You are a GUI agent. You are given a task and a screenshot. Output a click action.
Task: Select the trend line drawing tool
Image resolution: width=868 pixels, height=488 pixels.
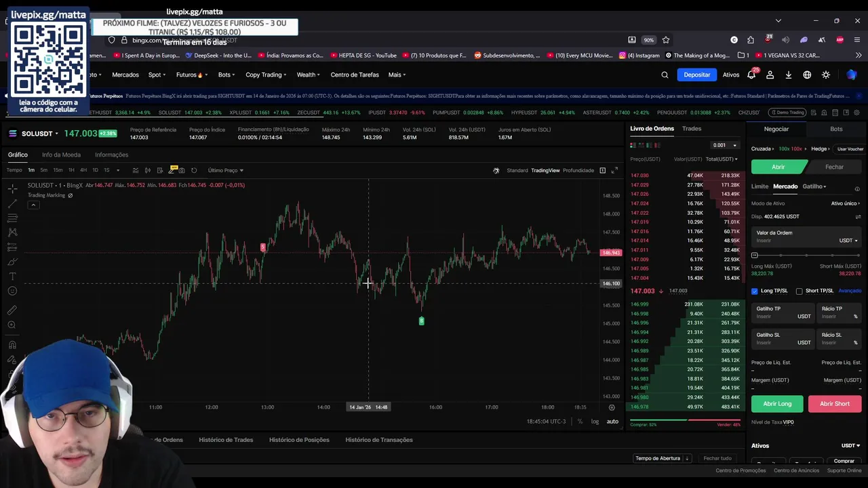[12, 203]
